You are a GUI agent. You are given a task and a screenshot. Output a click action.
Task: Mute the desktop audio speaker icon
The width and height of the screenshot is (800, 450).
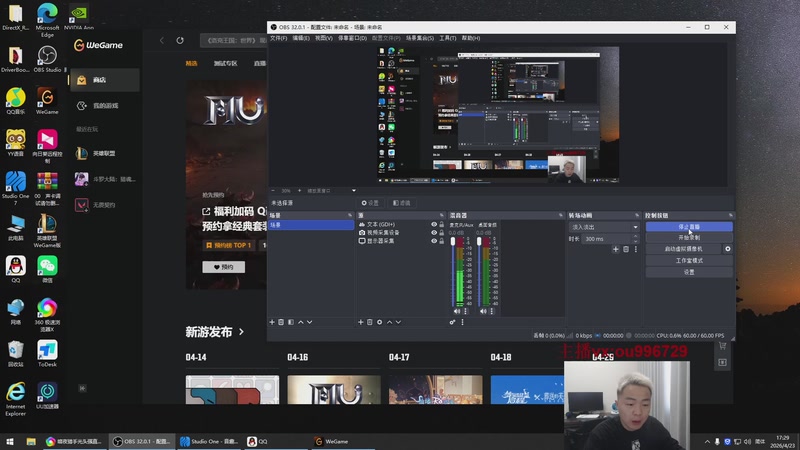click(x=483, y=311)
